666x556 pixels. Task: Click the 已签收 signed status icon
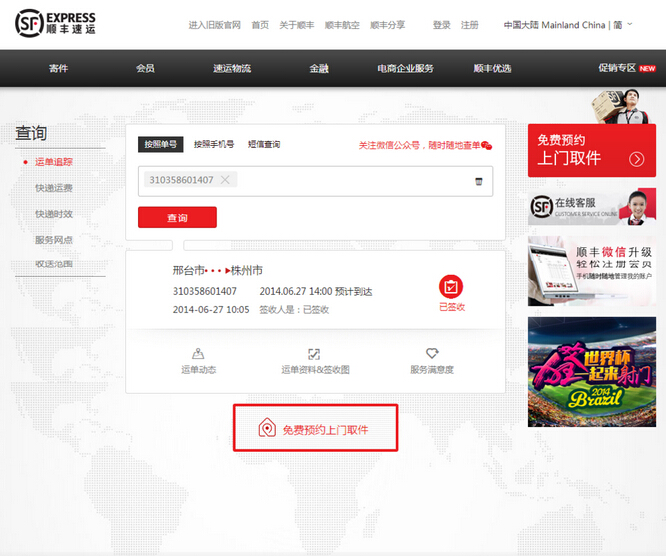[451, 287]
